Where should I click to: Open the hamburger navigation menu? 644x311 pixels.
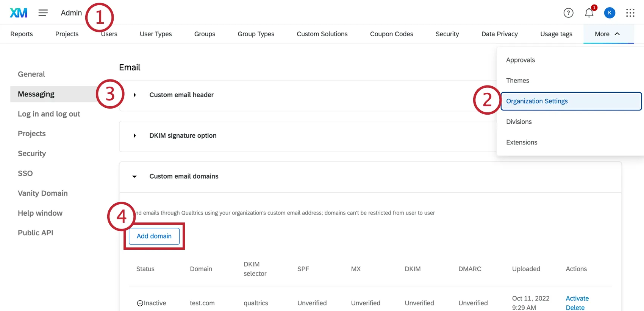(43, 13)
